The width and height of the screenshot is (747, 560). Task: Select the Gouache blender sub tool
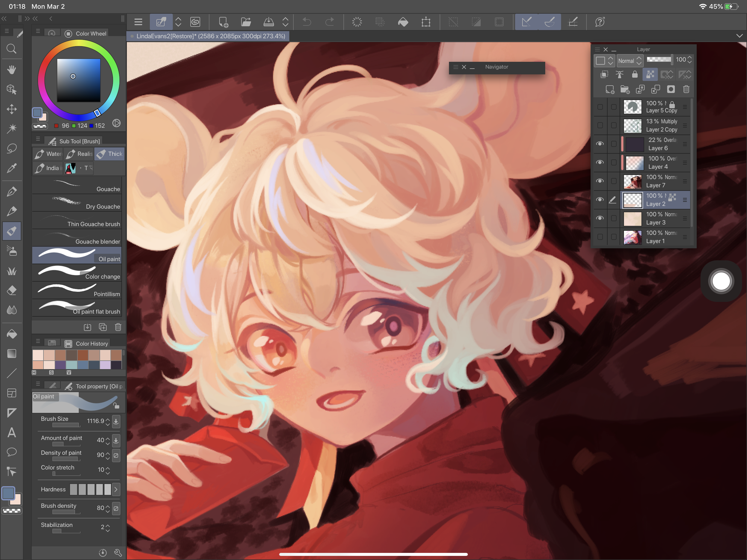(x=77, y=238)
